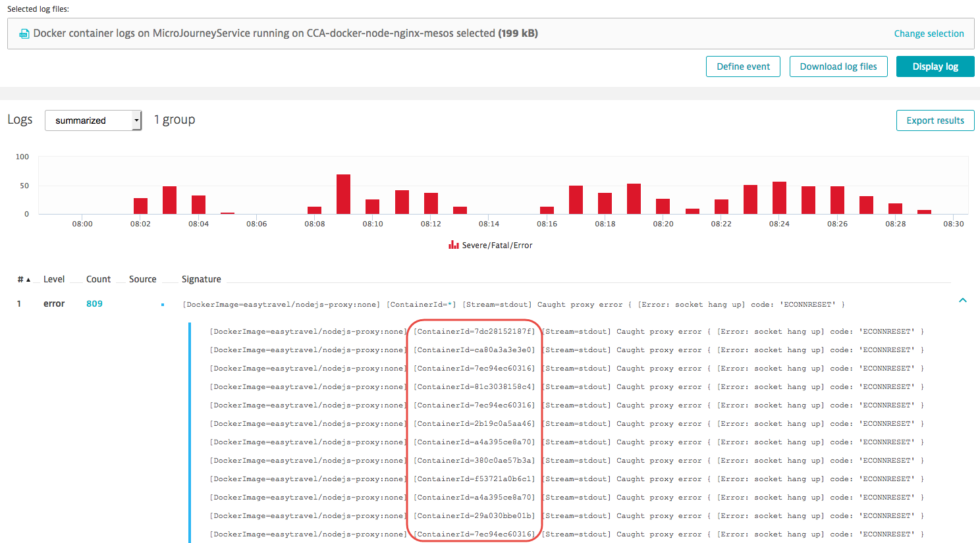Collapse the error group with the chevron
980x543 pixels.
[962, 300]
